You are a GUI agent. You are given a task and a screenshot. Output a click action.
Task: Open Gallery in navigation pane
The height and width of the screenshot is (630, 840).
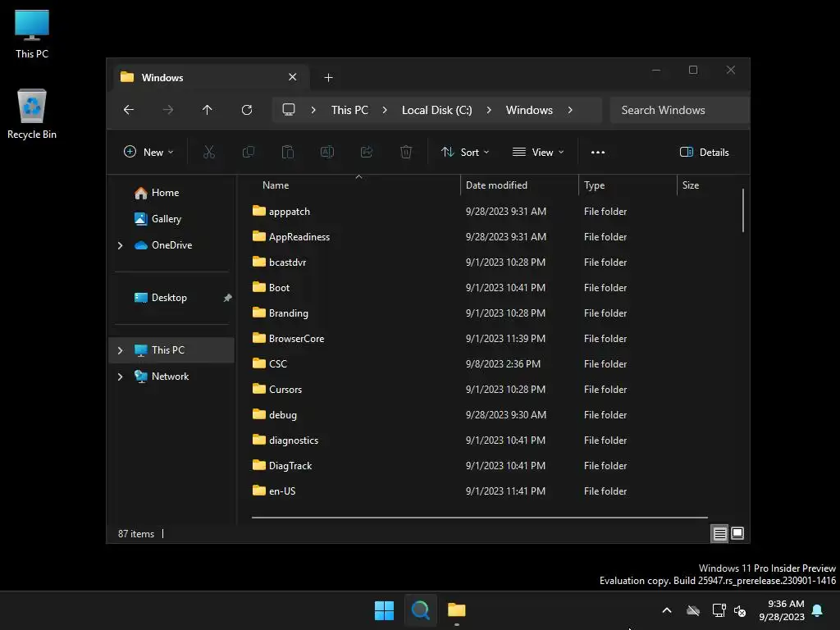click(x=166, y=219)
